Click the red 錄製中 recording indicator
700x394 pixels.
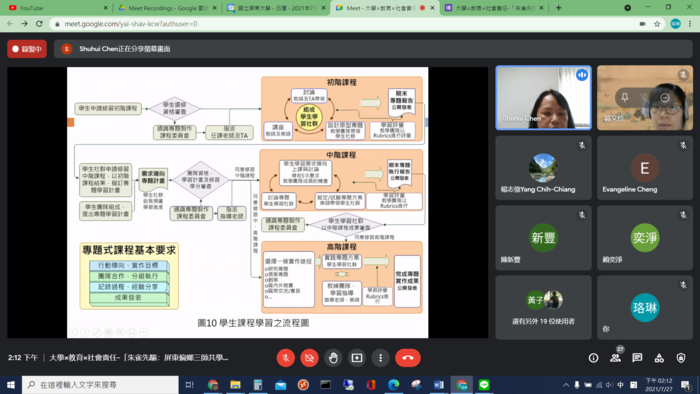click(27, 49)
